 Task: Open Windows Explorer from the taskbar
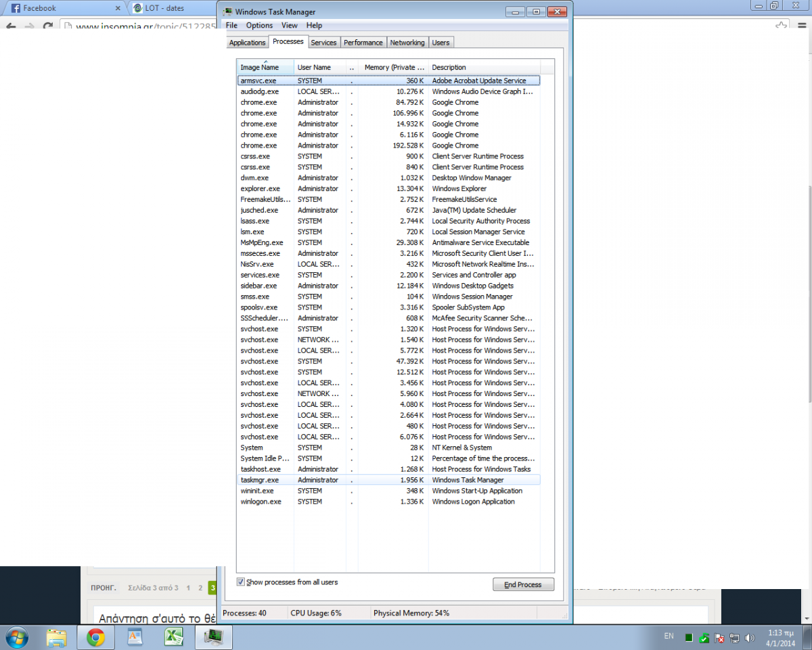click(57, 637)
